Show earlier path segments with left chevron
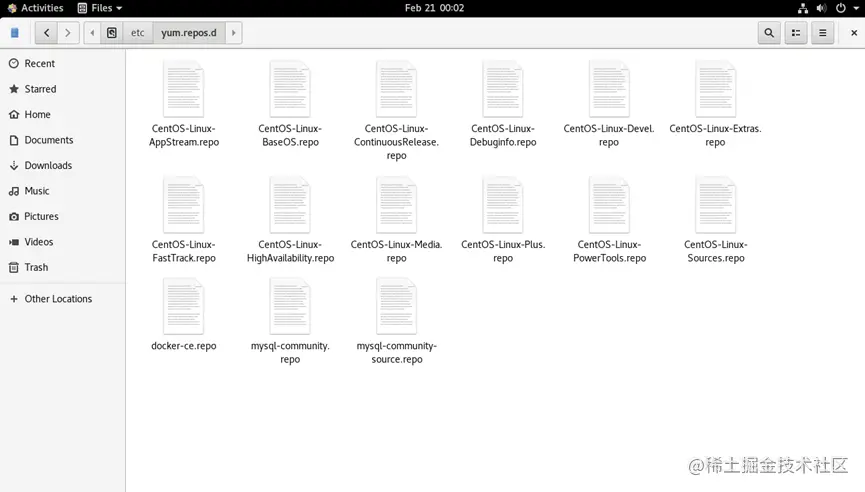 92,33
